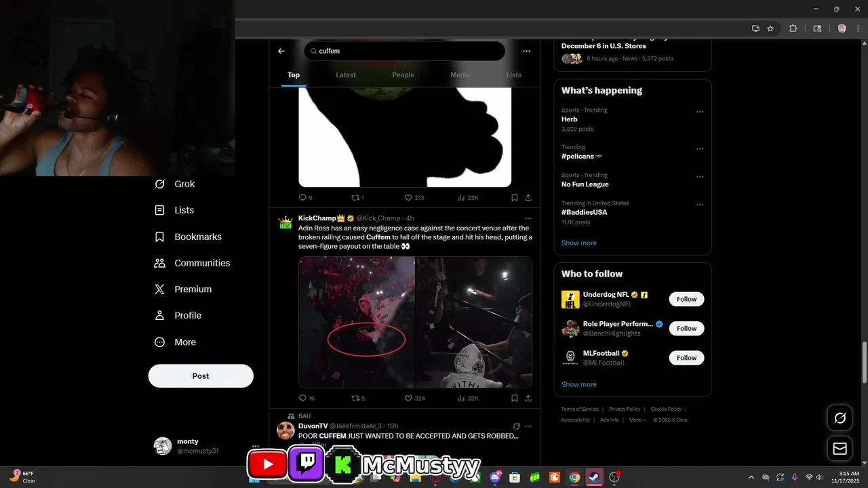Open Chrome Extensions puzzle icon
The width and height of the screenshot is (868, 488).
click(793, 28)
